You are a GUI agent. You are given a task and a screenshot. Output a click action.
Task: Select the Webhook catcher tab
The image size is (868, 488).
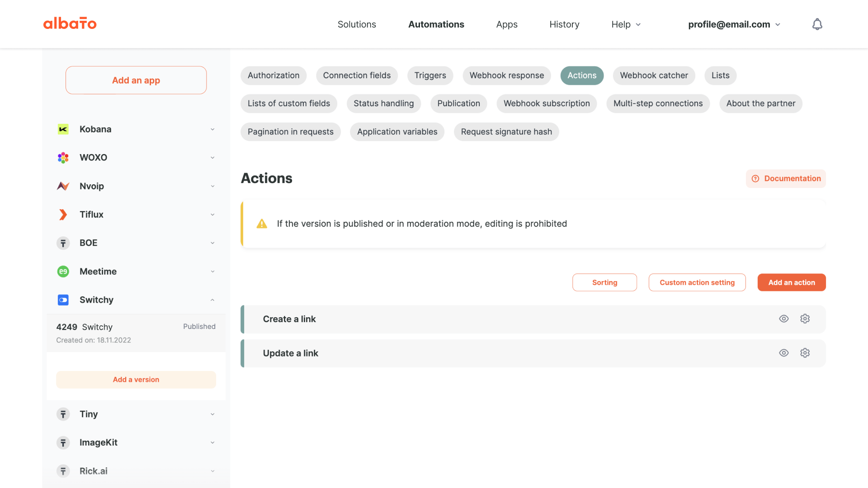(x=654, y=75)
